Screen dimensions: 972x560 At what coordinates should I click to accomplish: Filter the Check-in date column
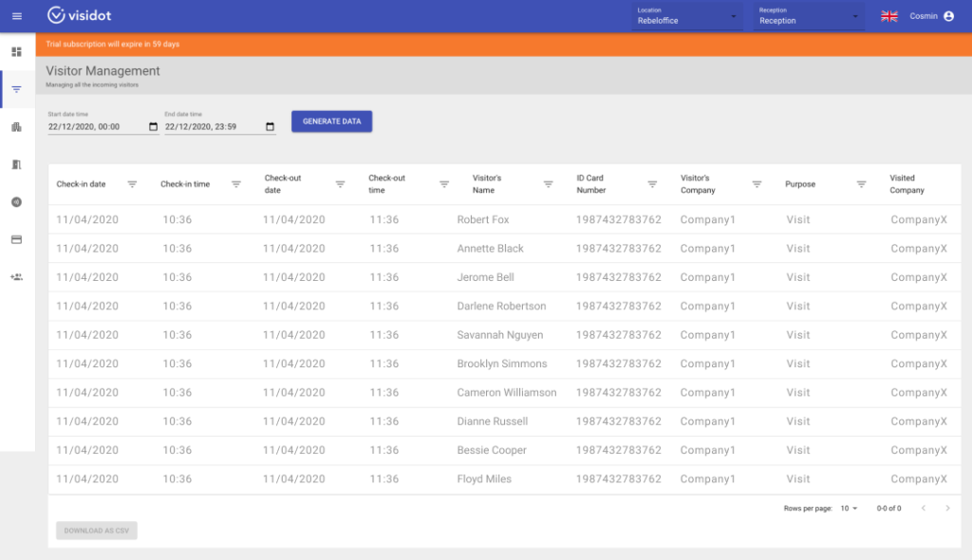tap(132, 184)
